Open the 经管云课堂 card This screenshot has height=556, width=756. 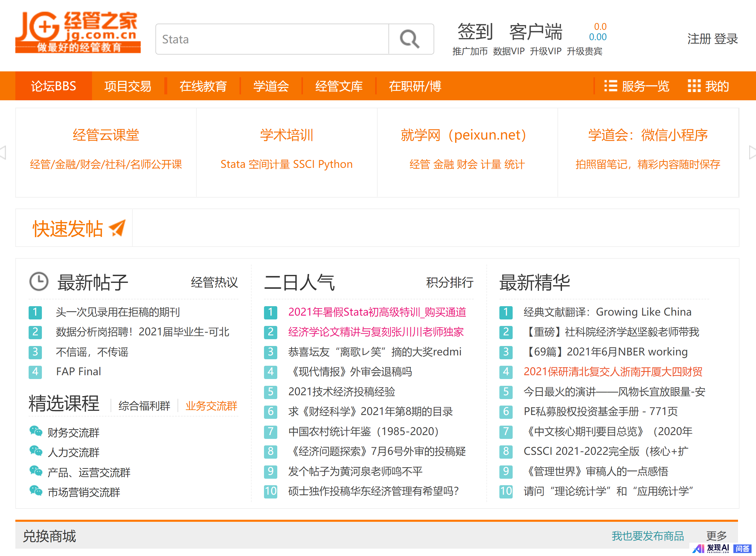pyautogui.click(x=106, y=135)
